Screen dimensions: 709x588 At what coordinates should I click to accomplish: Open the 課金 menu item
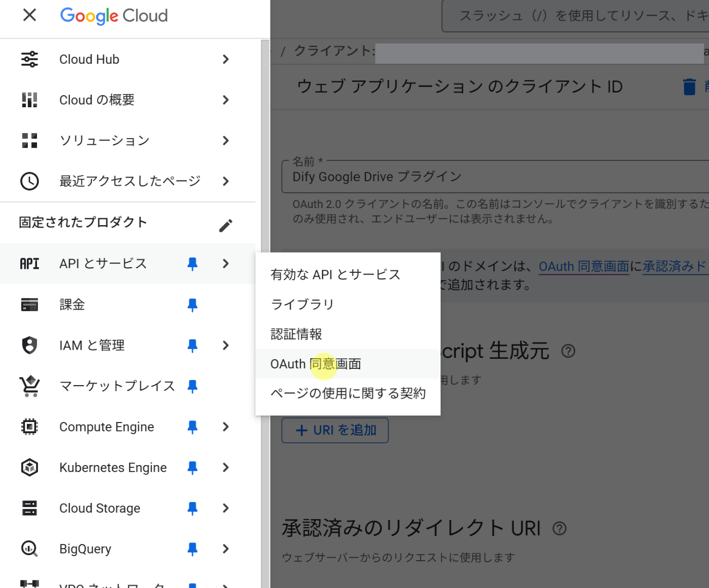pos(128,305)
